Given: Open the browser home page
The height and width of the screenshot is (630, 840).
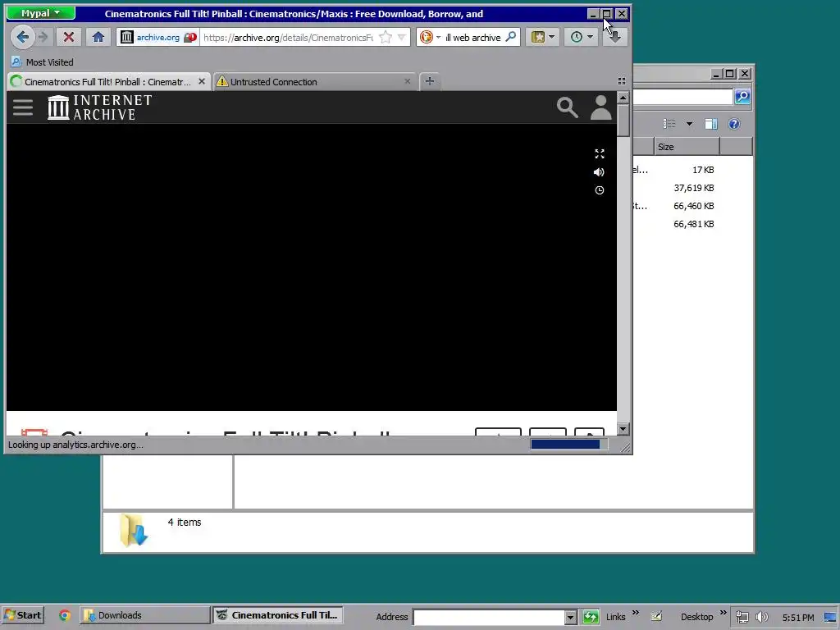Looking at the screenshot, I should (98, 37).
